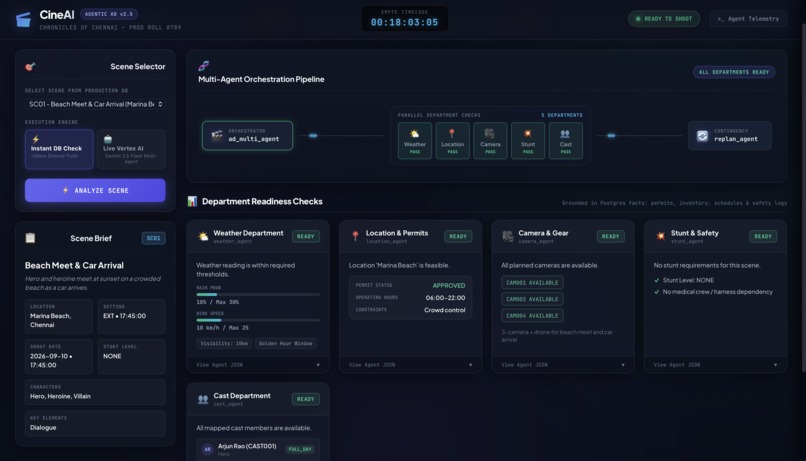Click the replan_agent contingency box
Viewport: 806px width, 461px height.
click(729, 136)
